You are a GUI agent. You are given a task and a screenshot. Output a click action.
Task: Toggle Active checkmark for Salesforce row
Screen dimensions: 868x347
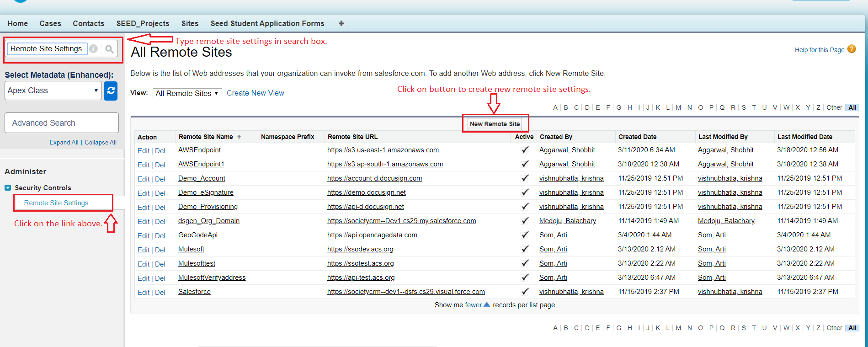click(525, 291)
